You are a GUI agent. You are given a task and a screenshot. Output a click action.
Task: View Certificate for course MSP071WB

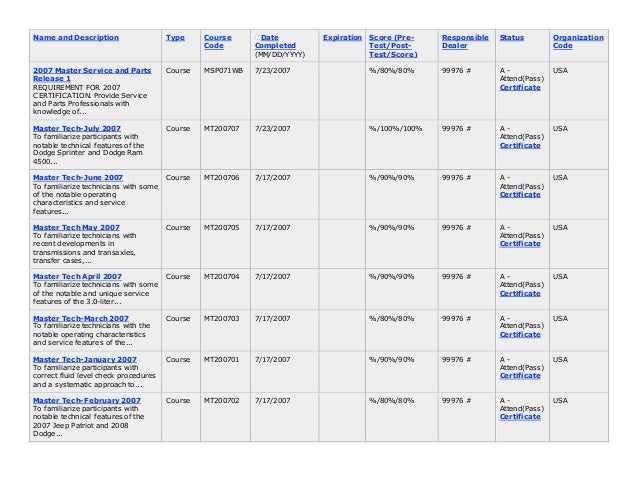click(520, 87)
